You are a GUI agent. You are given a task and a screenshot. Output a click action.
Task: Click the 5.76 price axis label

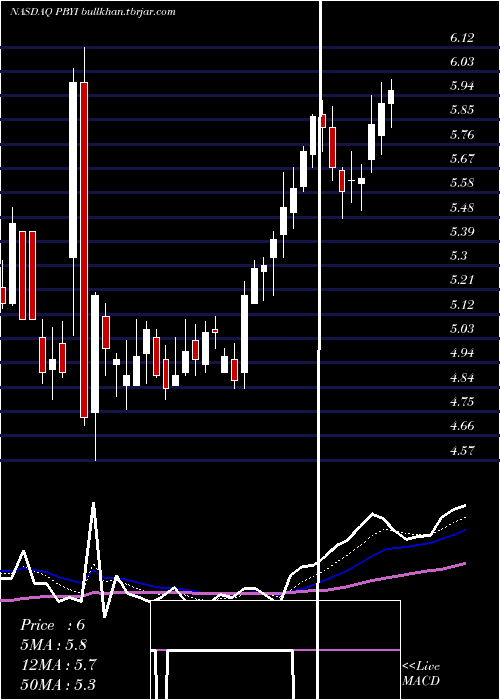[462, 134]
